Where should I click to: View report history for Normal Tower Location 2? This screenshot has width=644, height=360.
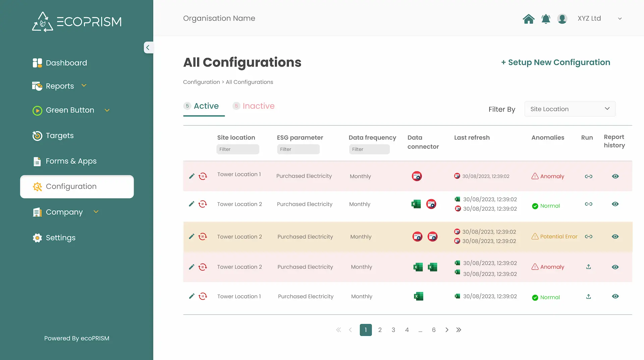(x=615, y=204)
